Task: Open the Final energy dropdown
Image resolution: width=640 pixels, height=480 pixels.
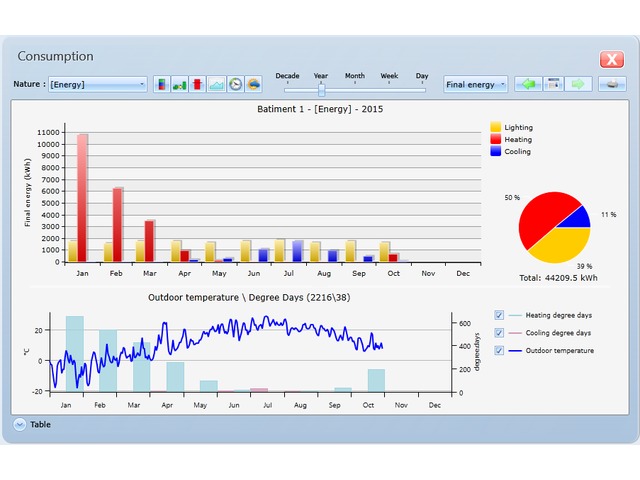Action: pos(475,85)
